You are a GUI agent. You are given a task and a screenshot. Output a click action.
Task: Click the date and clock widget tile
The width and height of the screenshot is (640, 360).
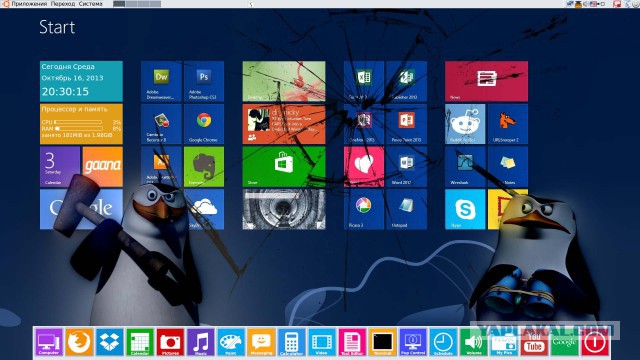click(81, 82)
